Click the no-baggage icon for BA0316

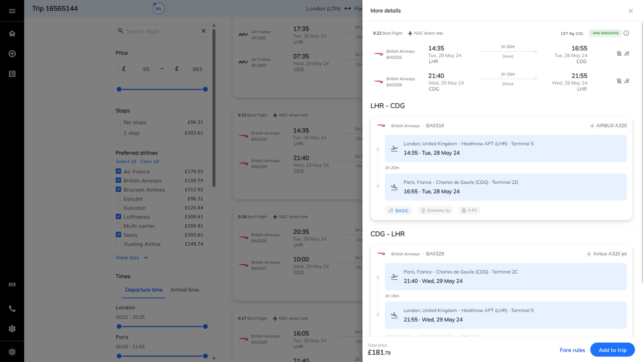pos(619,53)
